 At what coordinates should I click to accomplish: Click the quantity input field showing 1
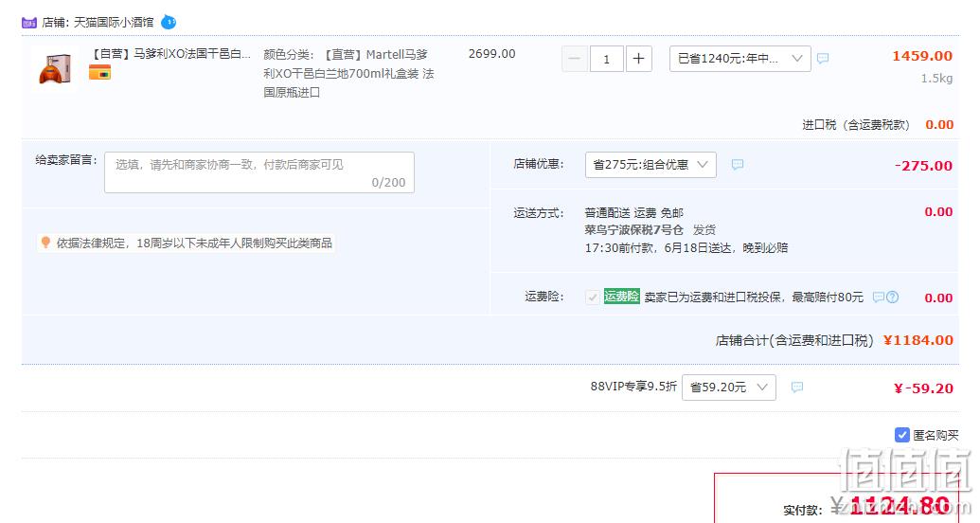pyautogui.click(x=606, y=59)
